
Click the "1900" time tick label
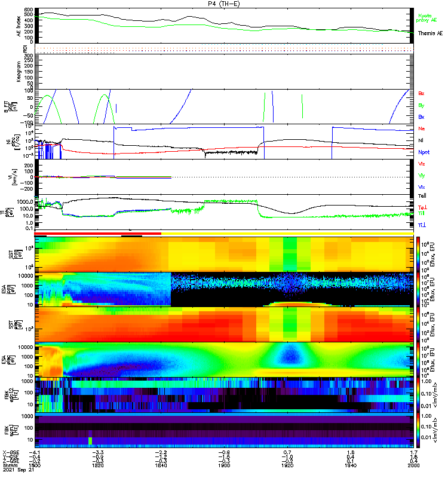coord(224,465)
